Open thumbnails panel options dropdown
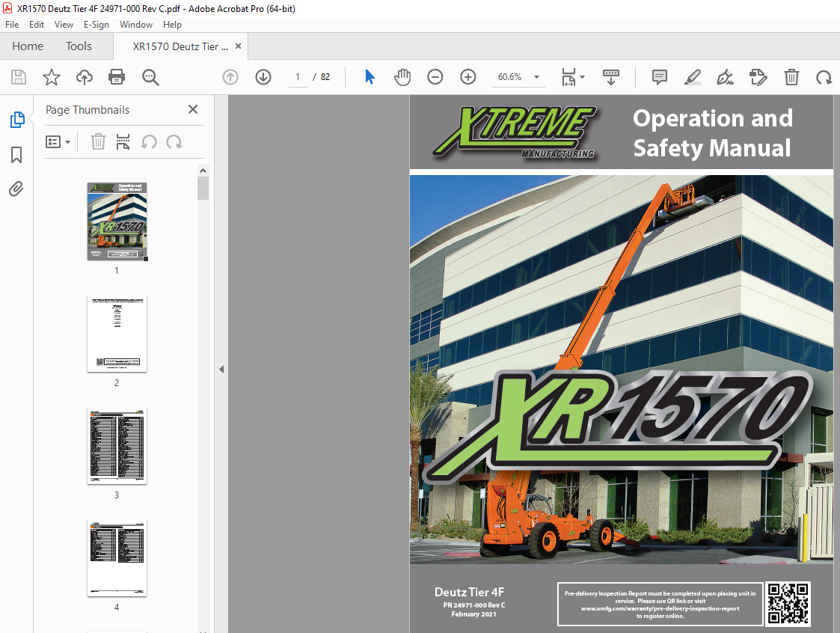The height and width of the screenshot is (633, 840). 58,142
